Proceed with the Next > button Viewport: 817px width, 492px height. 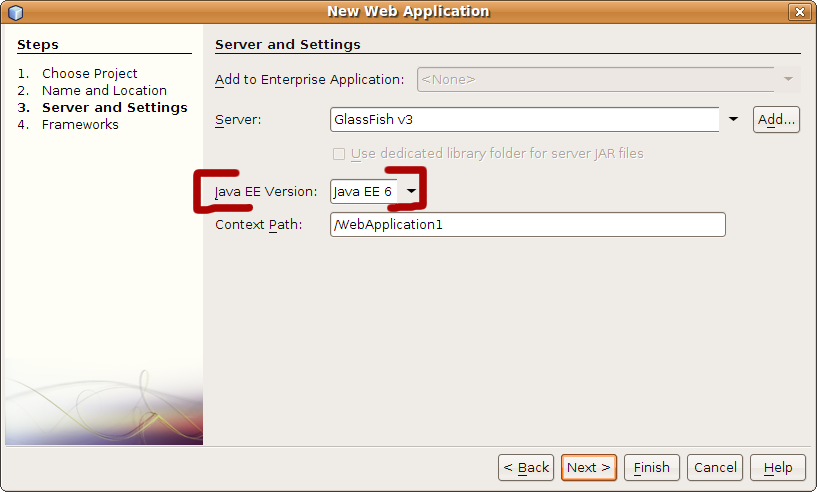[589, 468]
